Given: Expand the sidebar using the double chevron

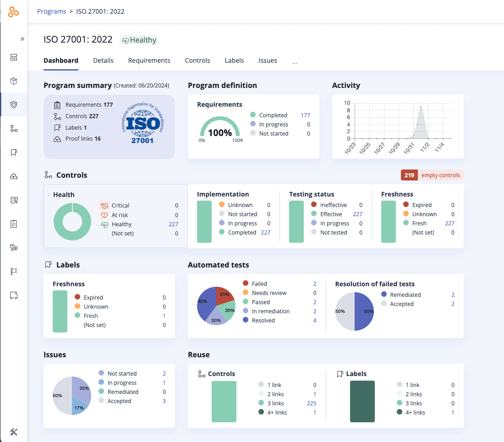Looking at the screenshot, I should coord(22,39).
